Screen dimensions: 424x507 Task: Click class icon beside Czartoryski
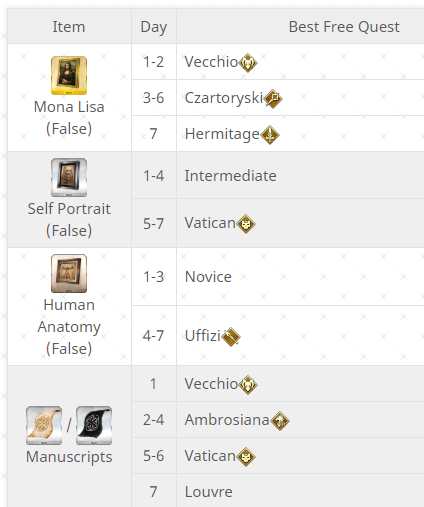[273, 99]
